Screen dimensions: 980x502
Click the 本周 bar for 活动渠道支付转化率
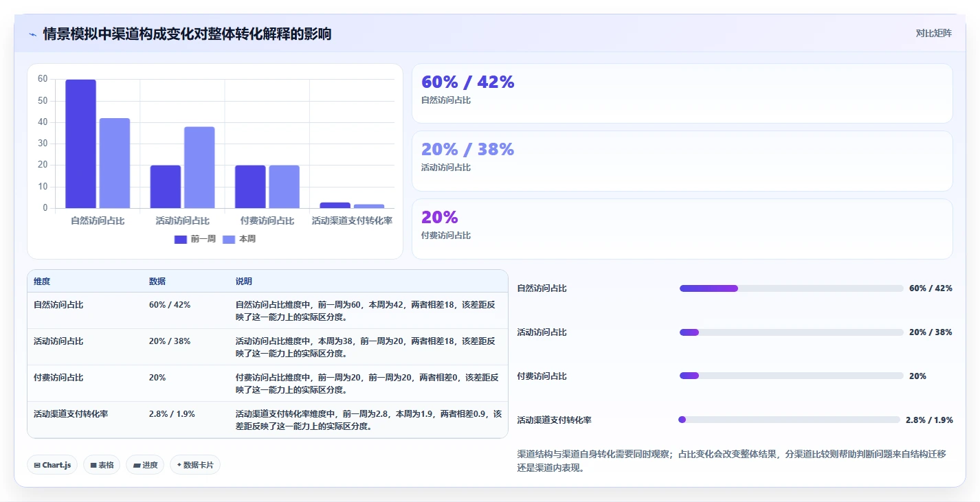pyautogui.click(x=369, y=206)
